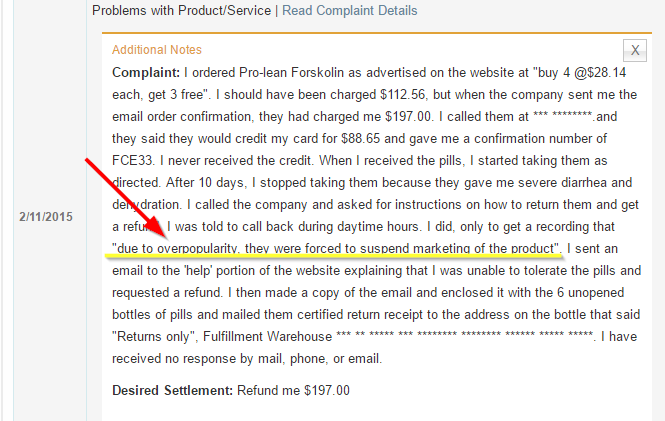Click the bold Complaint label

pyautogui.click(x=147, y=73)
